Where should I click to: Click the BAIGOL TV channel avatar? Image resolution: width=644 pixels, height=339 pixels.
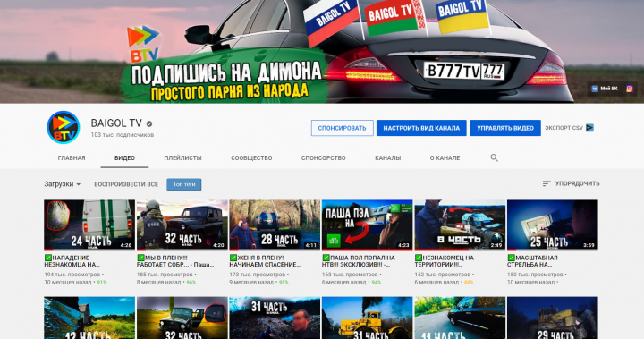click(x=63, y=127)
